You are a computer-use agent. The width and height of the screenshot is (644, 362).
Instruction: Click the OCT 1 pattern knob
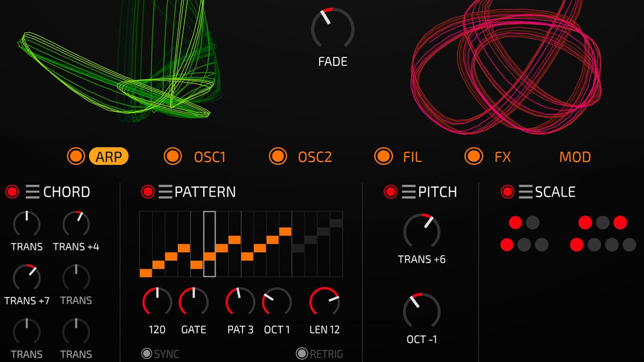[277, 302]
